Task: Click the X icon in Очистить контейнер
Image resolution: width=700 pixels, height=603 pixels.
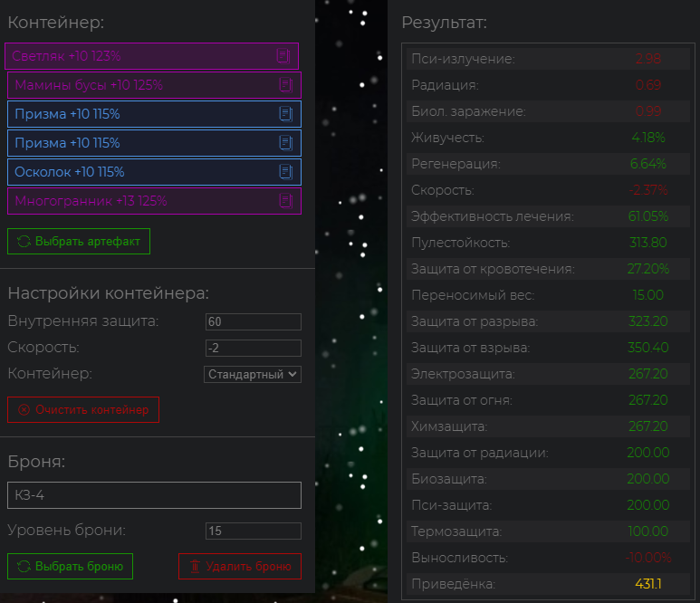Action: (24, 410)
